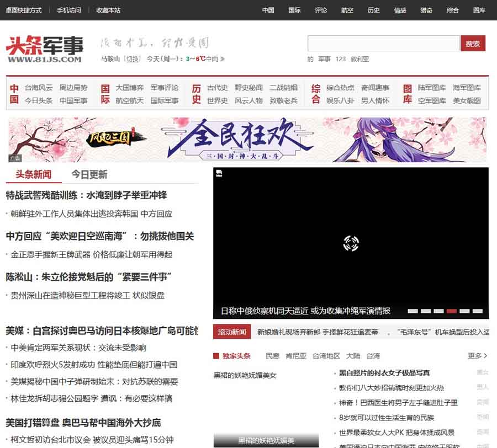This screenshot has height=448, width=497.
Task: Click the red 滚动新闻 badge
Action: pos(232,332)
